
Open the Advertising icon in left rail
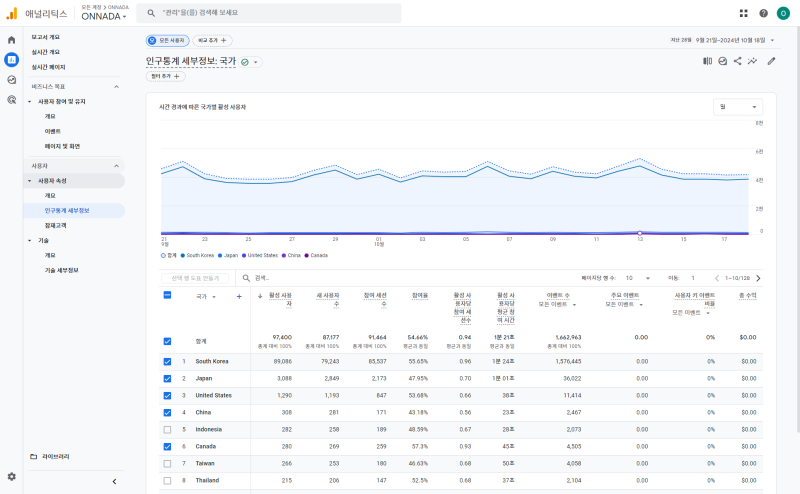click(x=11, y=99)
